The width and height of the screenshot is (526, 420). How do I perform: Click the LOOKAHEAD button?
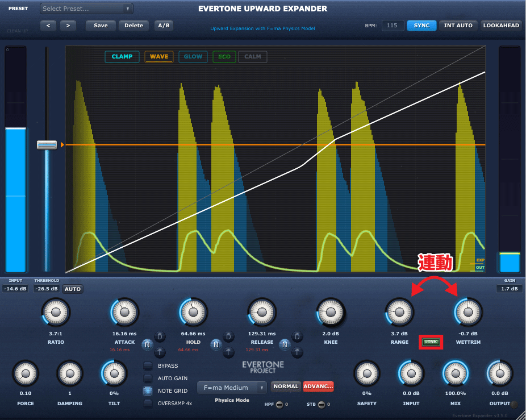click(501, 26)
